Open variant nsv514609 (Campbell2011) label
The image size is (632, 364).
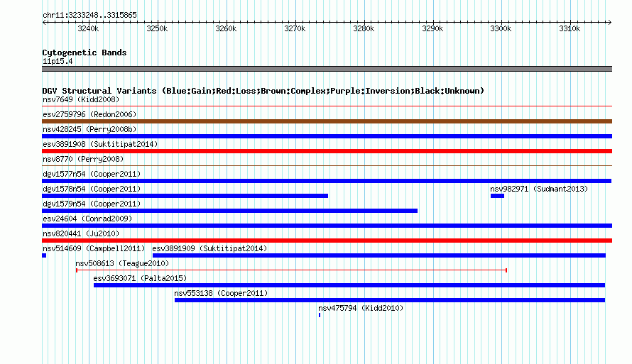(x=94, y=248)
